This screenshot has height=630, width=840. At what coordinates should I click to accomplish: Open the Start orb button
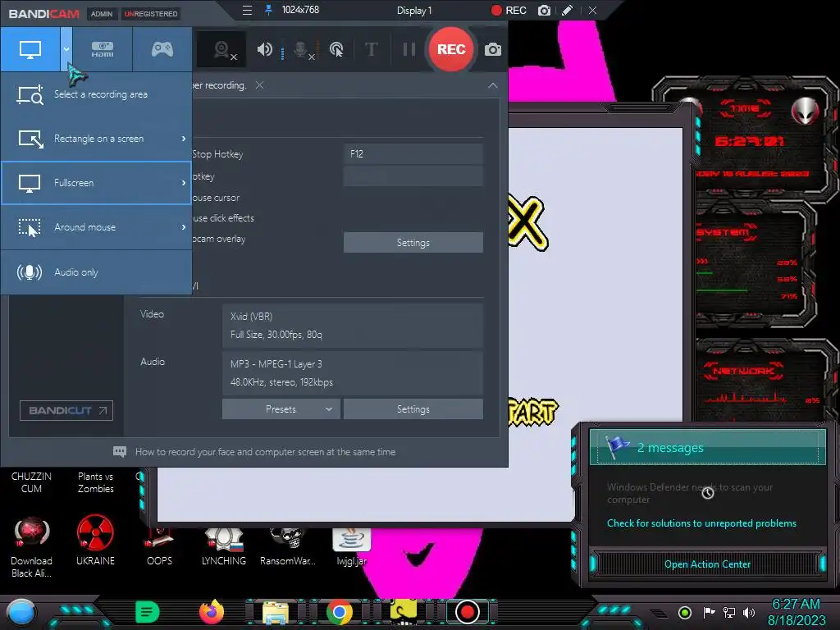tap(21, 612)
